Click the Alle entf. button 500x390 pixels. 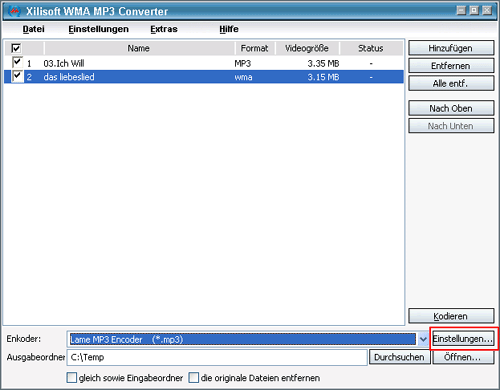point(451,83)
